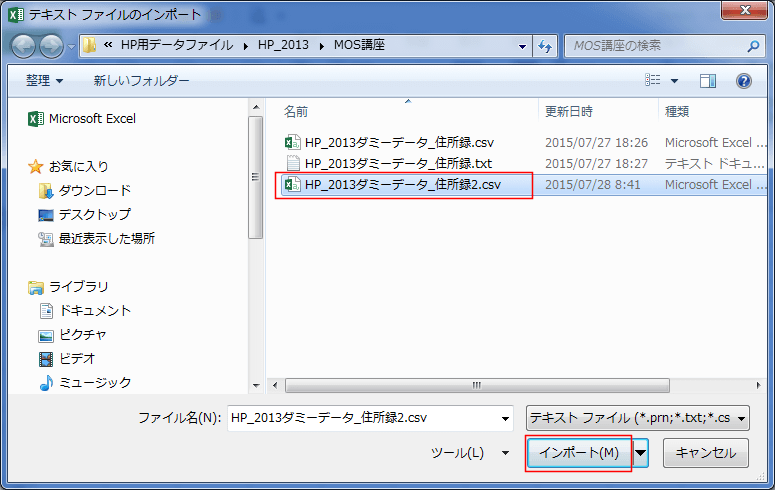Viewport: 775px width, 490px height.
Task: Go back with the Back arrow button
Action: click(x=23, y=46)
